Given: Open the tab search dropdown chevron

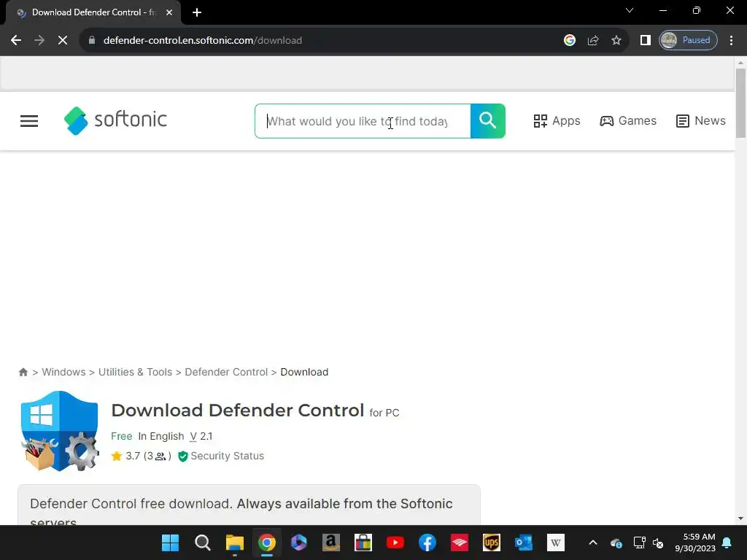Looking at the screenshot, I should pos(630,10).
